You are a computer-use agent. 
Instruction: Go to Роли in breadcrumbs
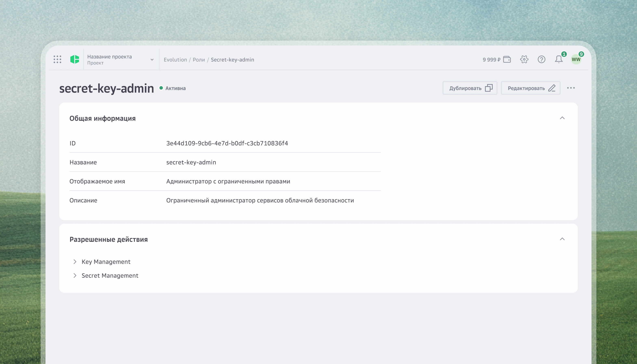click(199, 60)
